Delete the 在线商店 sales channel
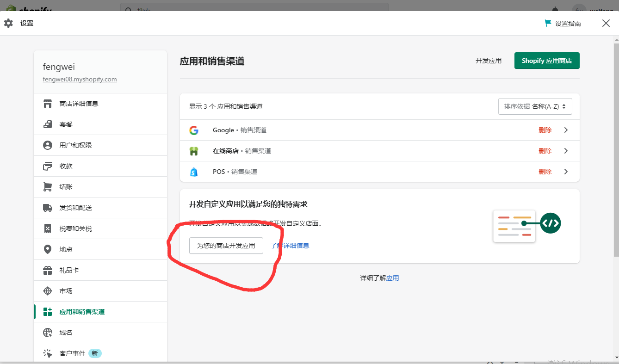619x364 pixels. [545, 151]
